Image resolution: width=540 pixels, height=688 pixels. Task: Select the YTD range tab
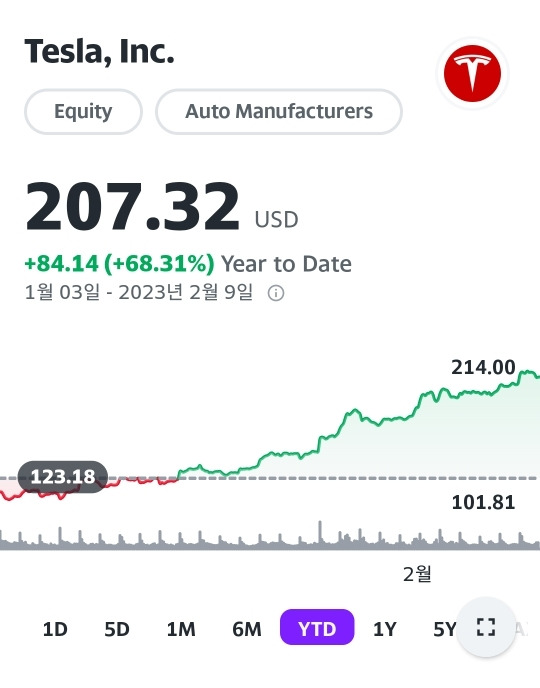317,627
